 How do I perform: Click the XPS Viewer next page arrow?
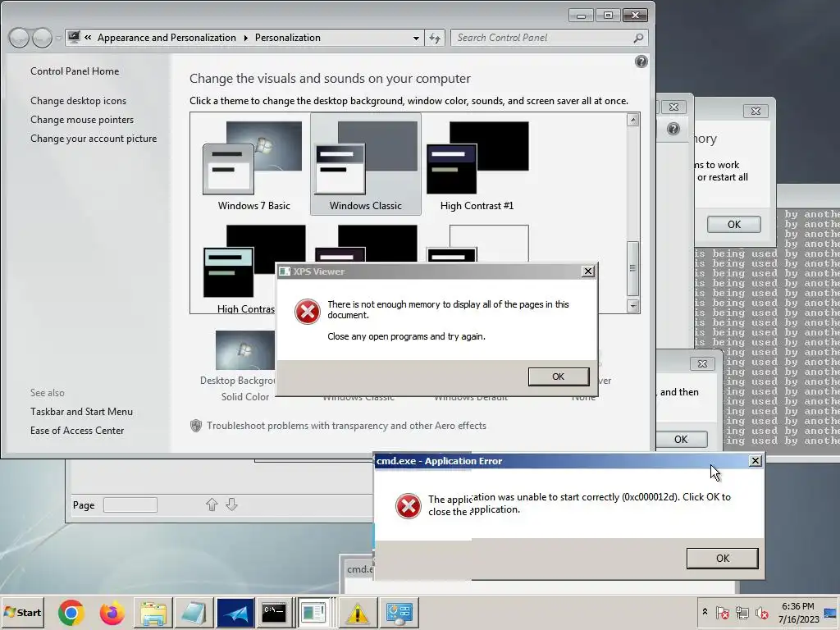[x=231, y=504]
